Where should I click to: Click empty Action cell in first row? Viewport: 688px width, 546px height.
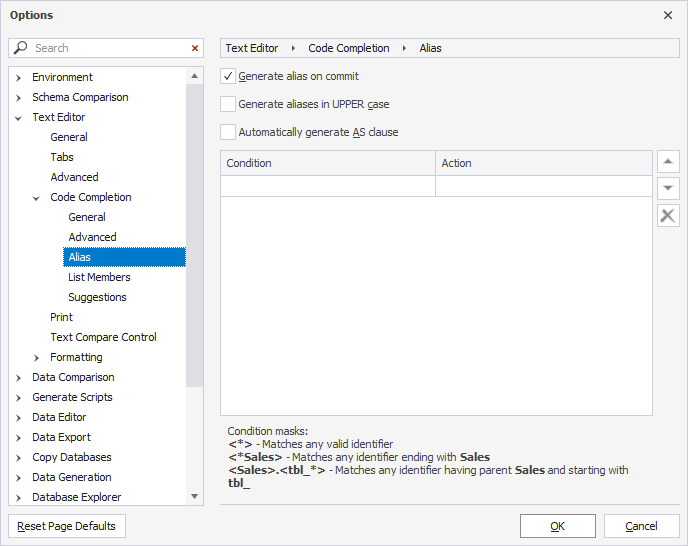pos(544,186)
